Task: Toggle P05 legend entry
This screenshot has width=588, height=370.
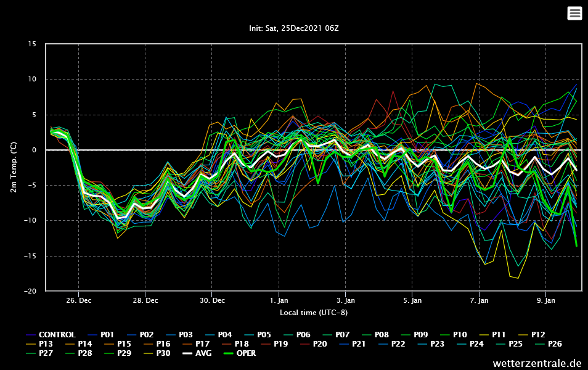Action: pos(264,335)
